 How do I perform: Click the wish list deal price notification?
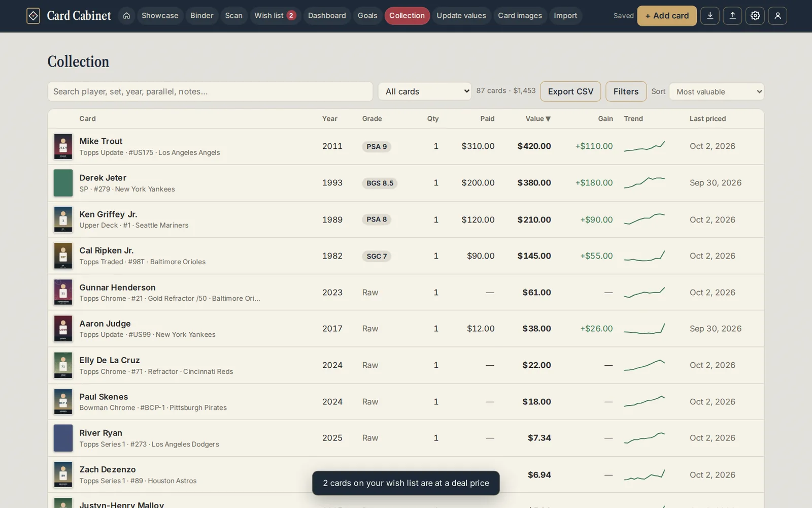tap(406, 483)
